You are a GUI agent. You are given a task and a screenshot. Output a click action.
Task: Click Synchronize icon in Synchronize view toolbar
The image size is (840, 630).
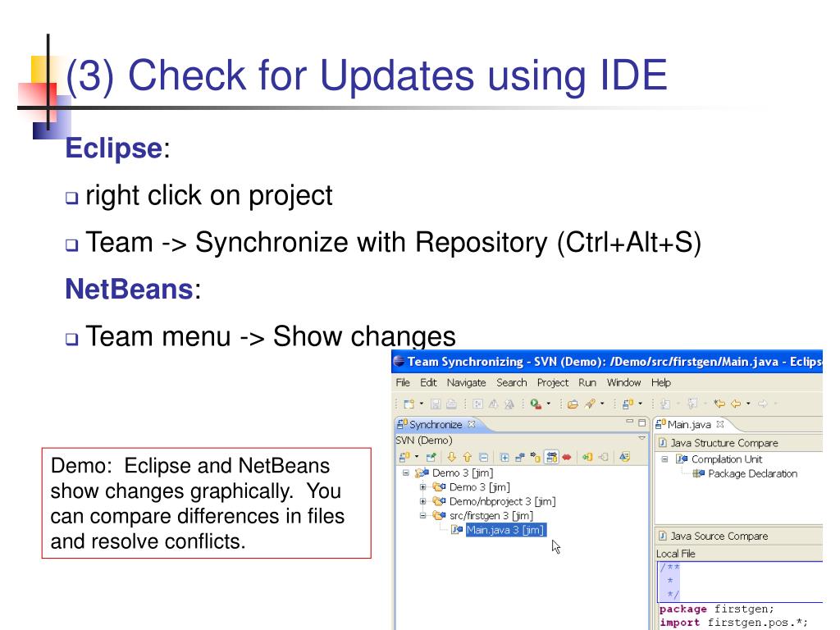(x=405, y=456)
